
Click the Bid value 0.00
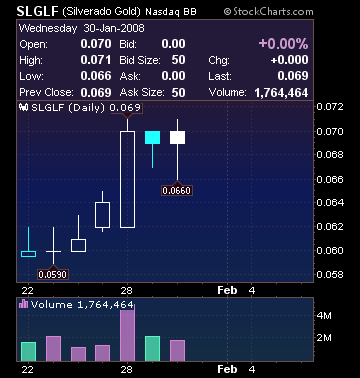pyautogui.click(x=173, y=44)
